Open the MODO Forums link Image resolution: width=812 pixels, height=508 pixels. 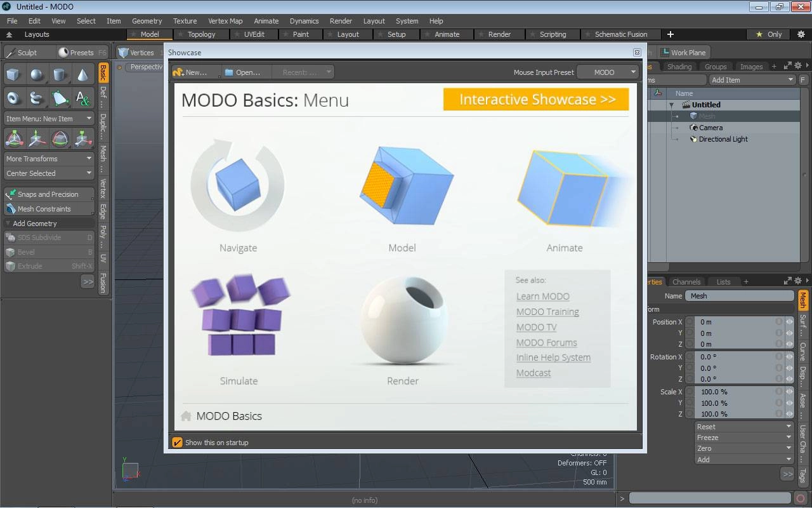(546, 343)
